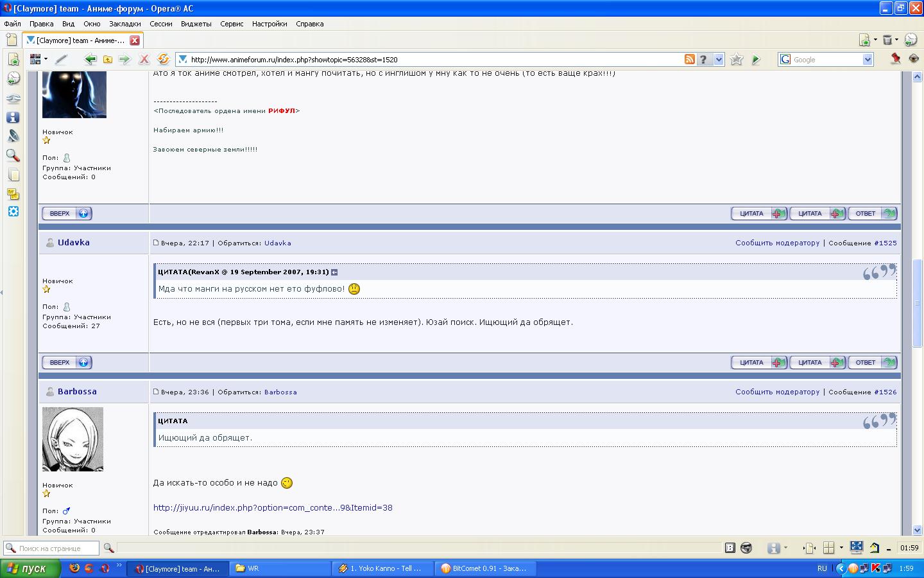This screenshot has width=924, height=578.
Task: Open the Правка menu
Action: [41, 24]
